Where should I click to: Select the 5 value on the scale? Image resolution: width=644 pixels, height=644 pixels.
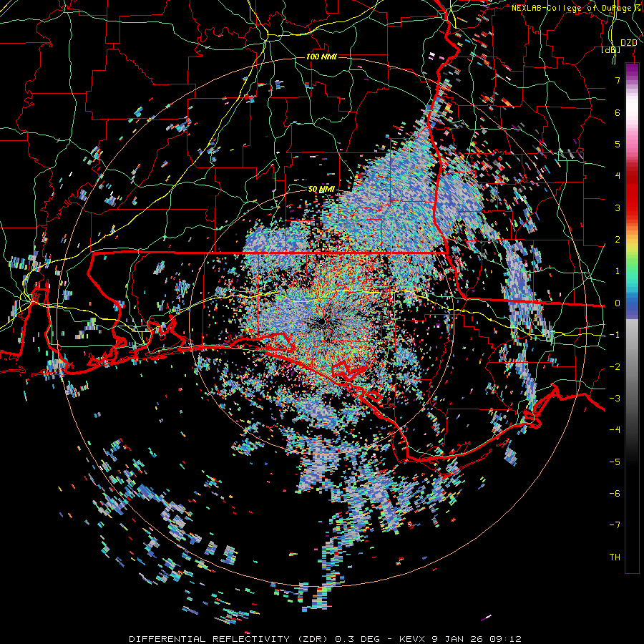618,144
